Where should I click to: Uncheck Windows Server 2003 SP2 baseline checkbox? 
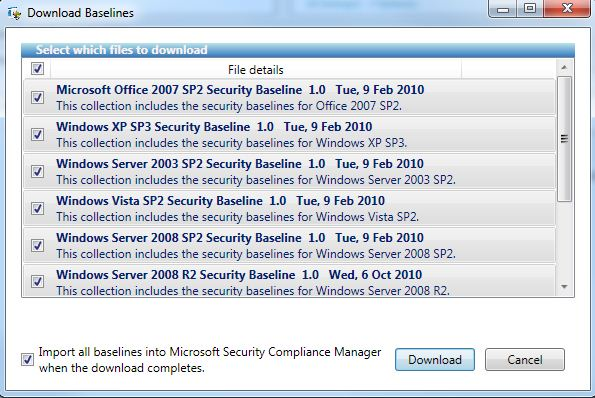[x=38, y=171]
